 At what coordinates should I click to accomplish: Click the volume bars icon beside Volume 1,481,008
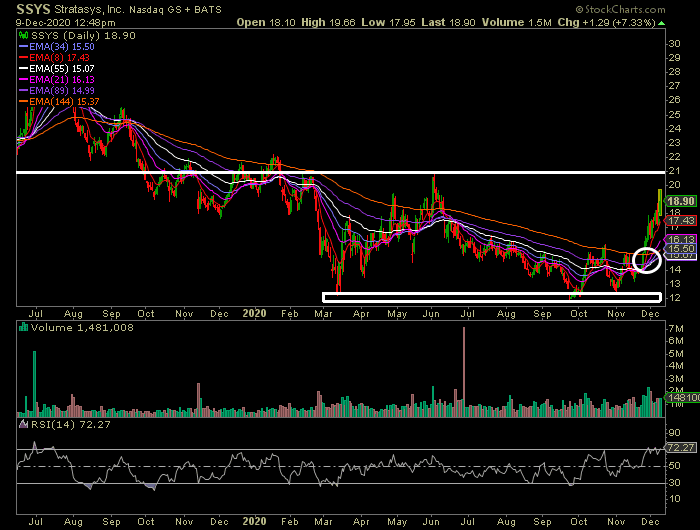(x=23, y=328)
